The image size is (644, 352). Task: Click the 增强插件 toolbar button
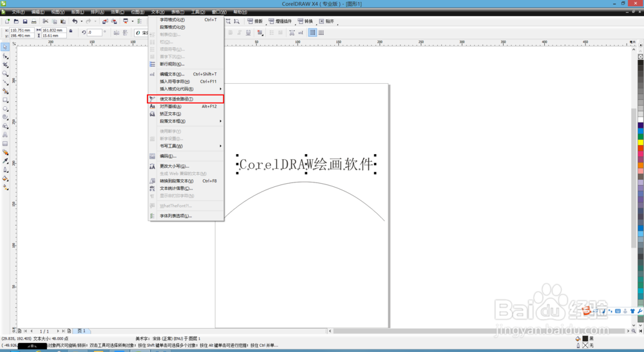[280, 21]
